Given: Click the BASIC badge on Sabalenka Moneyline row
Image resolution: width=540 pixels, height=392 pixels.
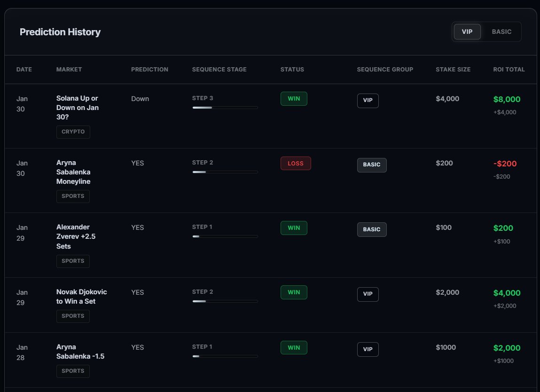Looking at the screenshot, I should (x=372, y=165).
